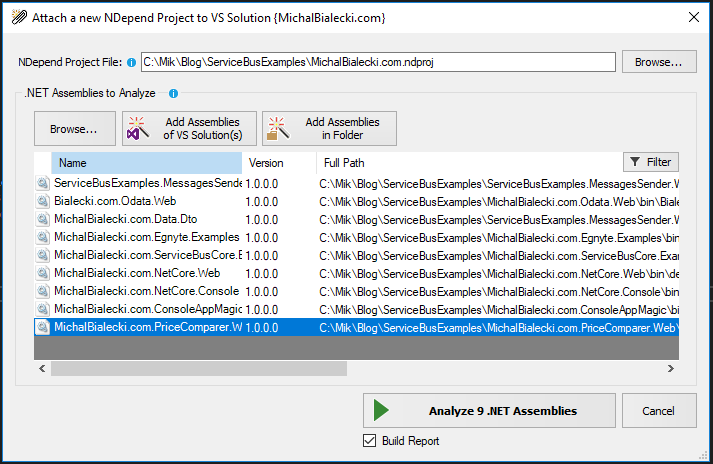This screenshot has height=464, width=713.
Task: Click assembly icon of NetCore.Console row
Action: [x=43, y=291]
